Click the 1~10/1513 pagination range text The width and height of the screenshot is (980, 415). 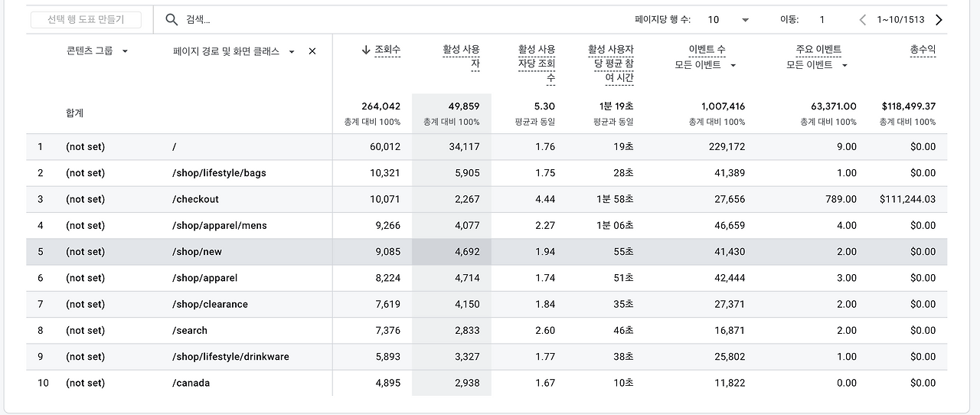click(x=900, y=20)
